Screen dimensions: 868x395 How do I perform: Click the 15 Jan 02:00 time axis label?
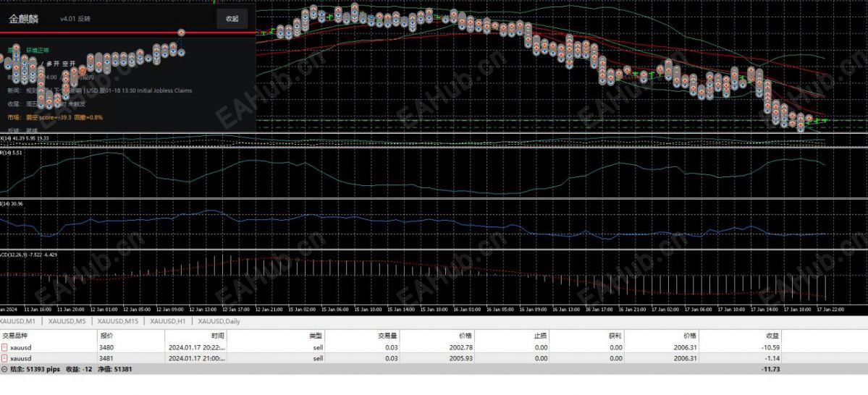[302, 309]
